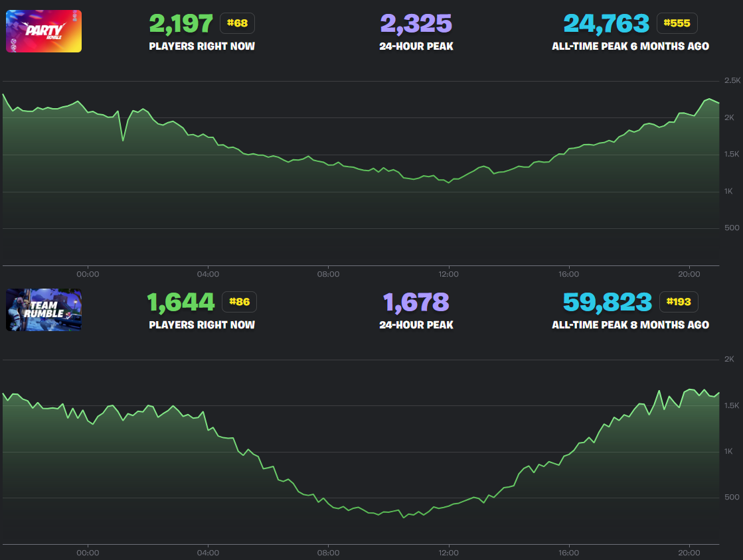Click the 20:00 tick on Team Rumble chart

[689, 553]
